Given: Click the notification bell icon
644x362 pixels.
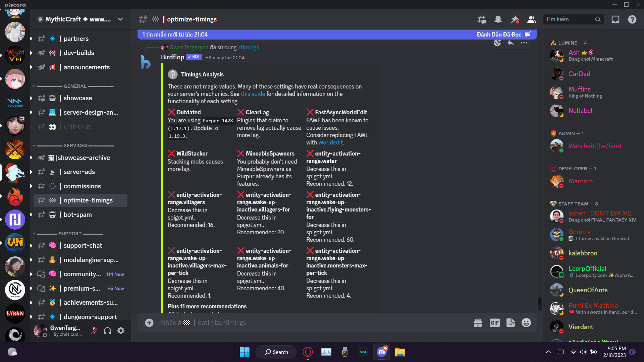Looking at the screenshot, I should click(x=498, y=19).
